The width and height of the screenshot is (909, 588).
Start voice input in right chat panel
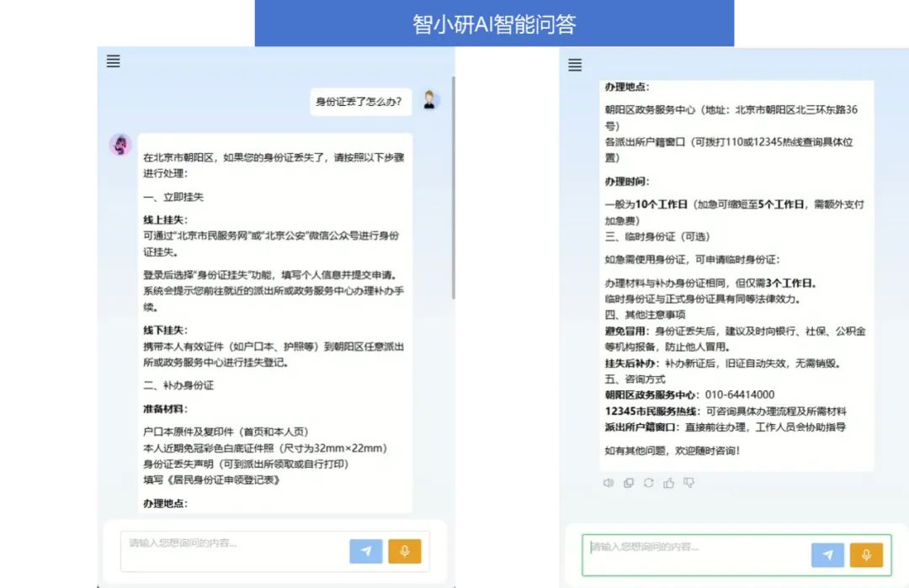866,554
